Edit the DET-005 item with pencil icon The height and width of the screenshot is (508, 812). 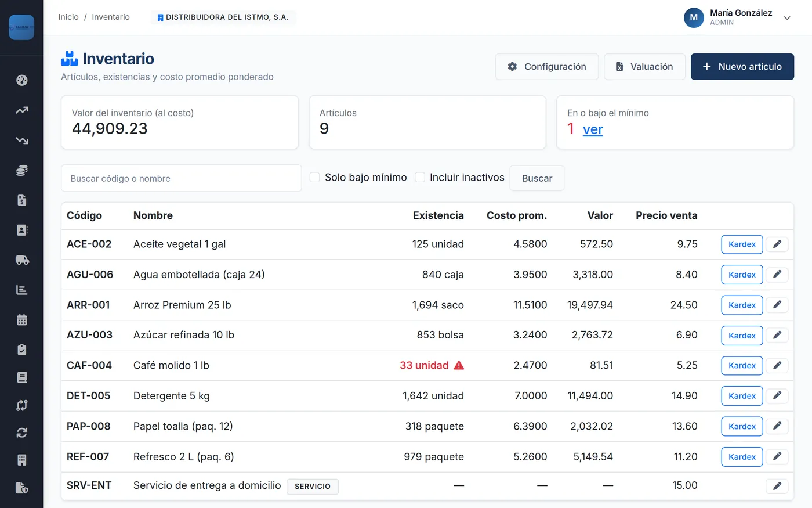coord(777,396)
